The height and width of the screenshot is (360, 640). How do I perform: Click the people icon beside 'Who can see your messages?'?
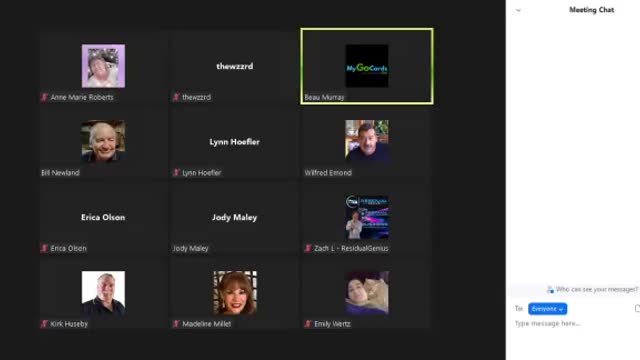pos(550,289)
